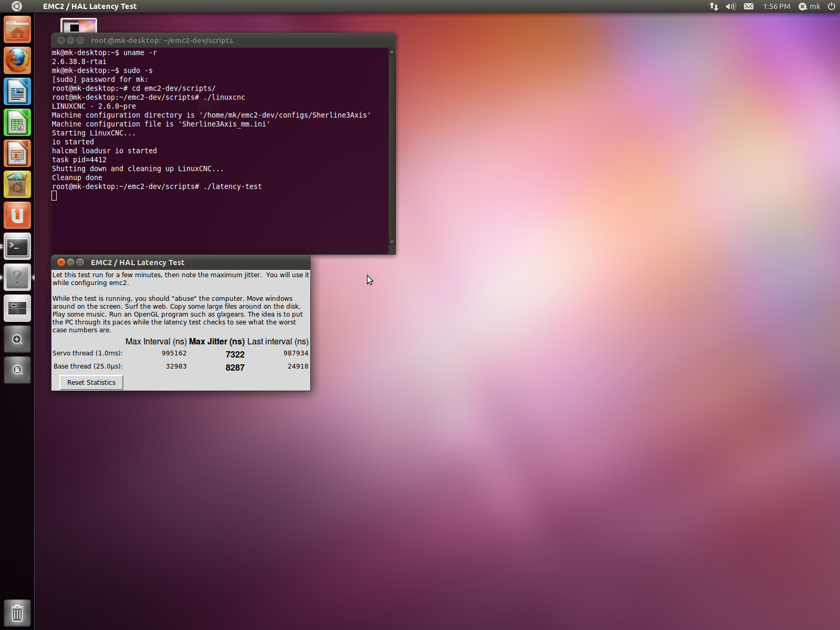The height and width of the screenshot is (630, 840).
Task: Launch LibreOffice Calc spreadsheet icon
Action: click(x=17, y=123)
